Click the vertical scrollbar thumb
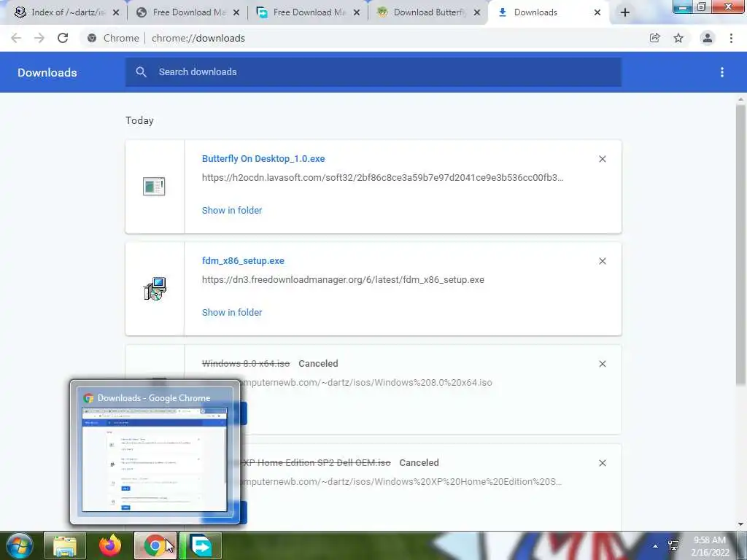Screen dimensions: 747x560 (x=741, y=244)
